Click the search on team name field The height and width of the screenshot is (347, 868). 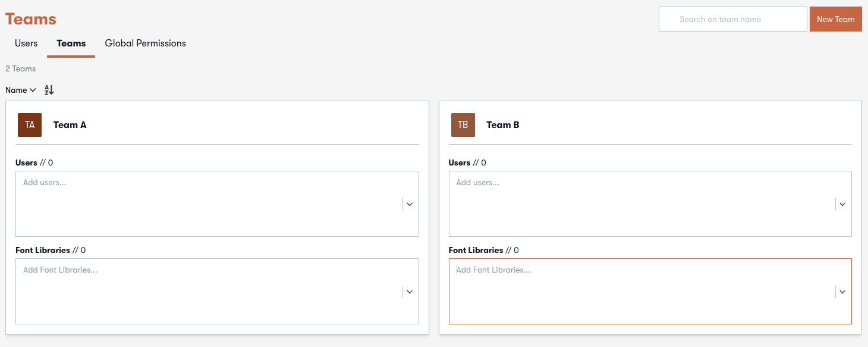tap(732, 18)
